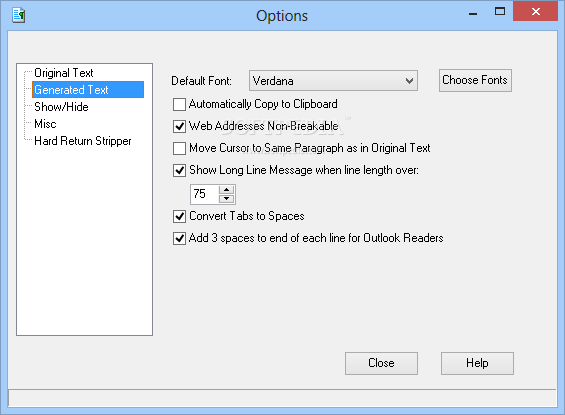Click the application icon in title bar
The width and height of the screenshot is (565, 415).
[x=18, y=15]
